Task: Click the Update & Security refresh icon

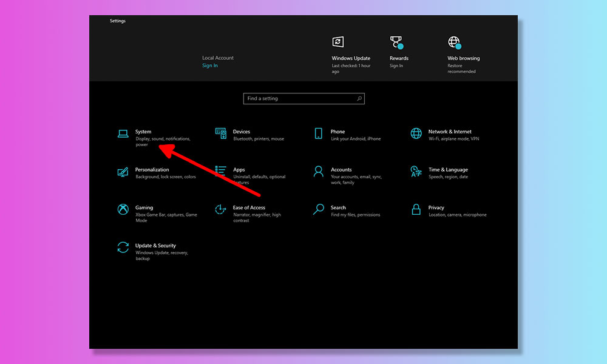Action: [x=123, y=247]
